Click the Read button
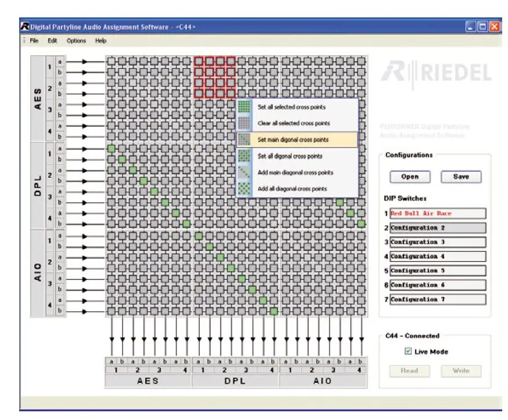This screenshot has width=508, height=420. (x=409, y=371)
